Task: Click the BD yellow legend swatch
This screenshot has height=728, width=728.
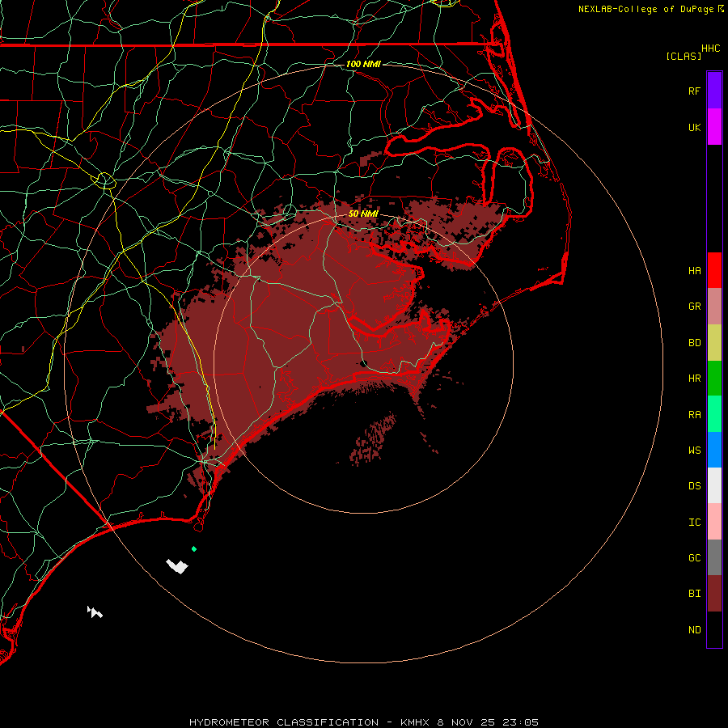Action: [714, 343]
